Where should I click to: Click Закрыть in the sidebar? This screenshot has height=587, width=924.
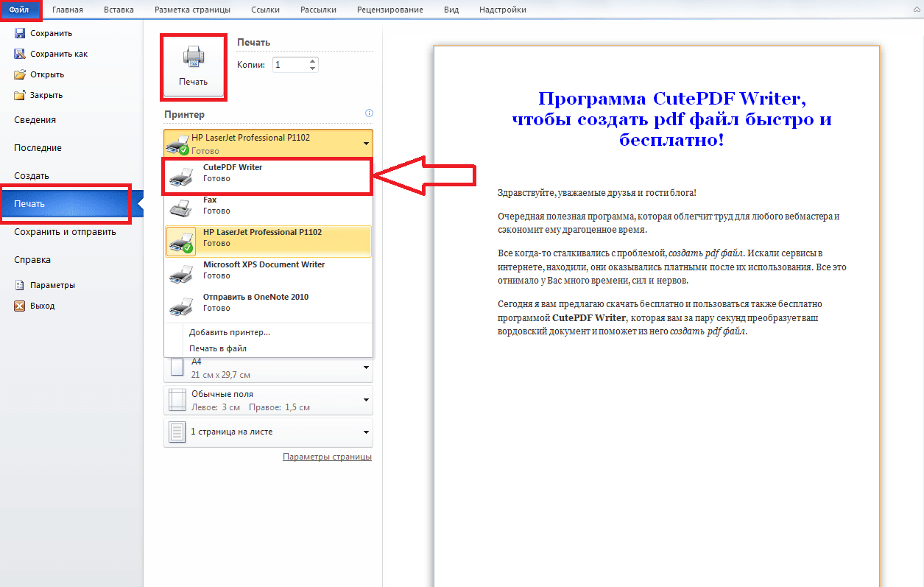(x=46, y=95)
